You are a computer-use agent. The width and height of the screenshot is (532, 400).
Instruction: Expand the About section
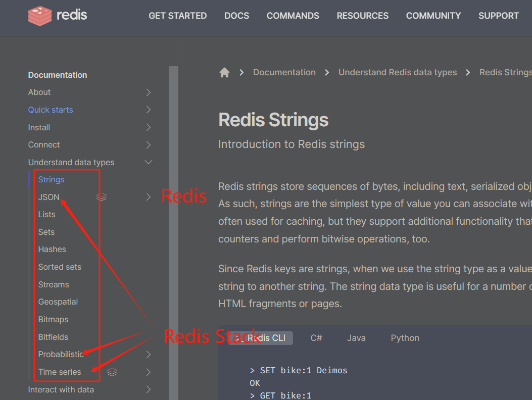[148, 92]
